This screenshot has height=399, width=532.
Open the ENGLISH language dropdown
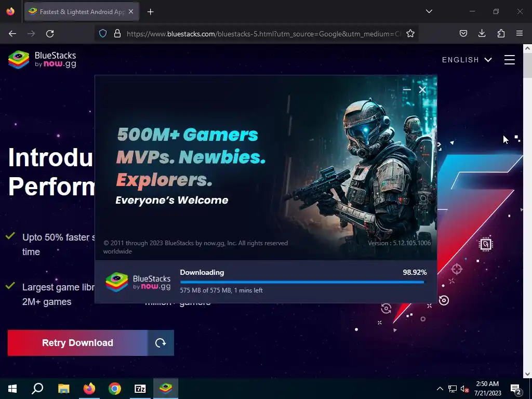(x=467, y=60)
